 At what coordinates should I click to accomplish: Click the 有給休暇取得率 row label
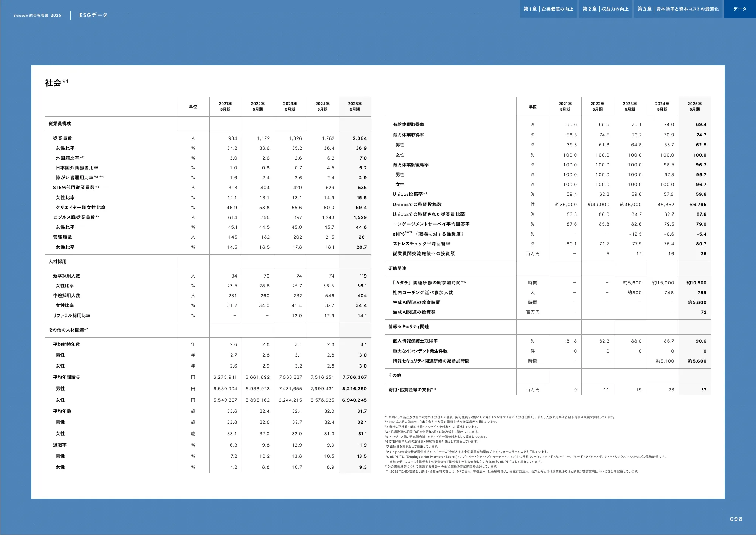pos(408,124)
